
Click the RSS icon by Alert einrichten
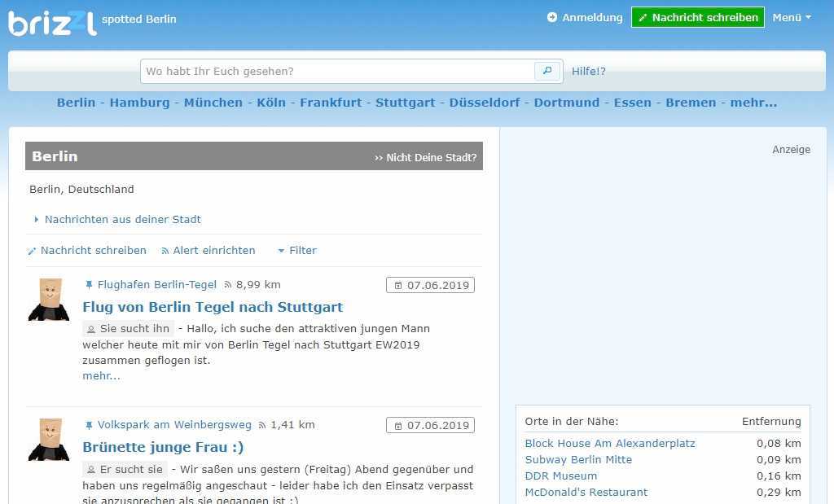[x=165, y=251]
